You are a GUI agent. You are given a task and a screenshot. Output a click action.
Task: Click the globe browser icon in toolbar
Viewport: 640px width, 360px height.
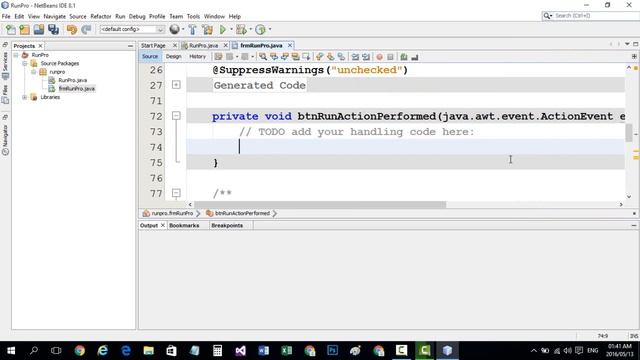174,29
